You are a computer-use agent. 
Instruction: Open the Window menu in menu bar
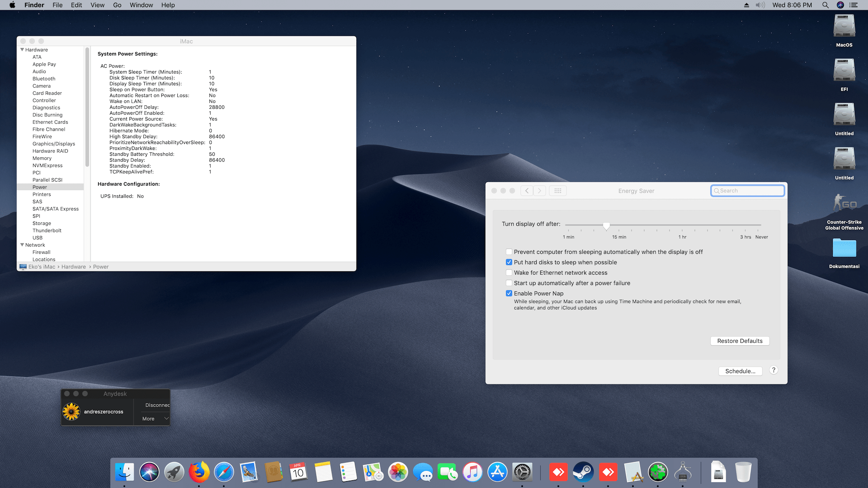pos(141,5)
